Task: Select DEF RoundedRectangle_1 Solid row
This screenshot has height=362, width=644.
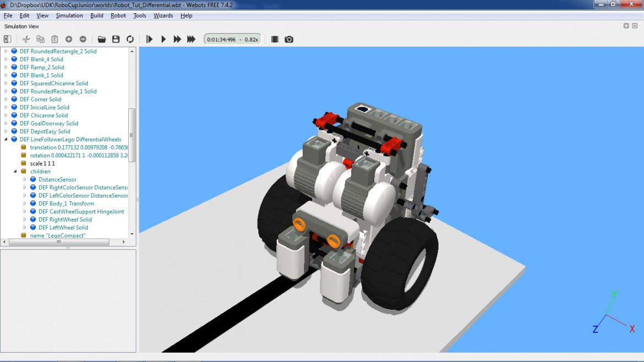Action: (58, 91)
